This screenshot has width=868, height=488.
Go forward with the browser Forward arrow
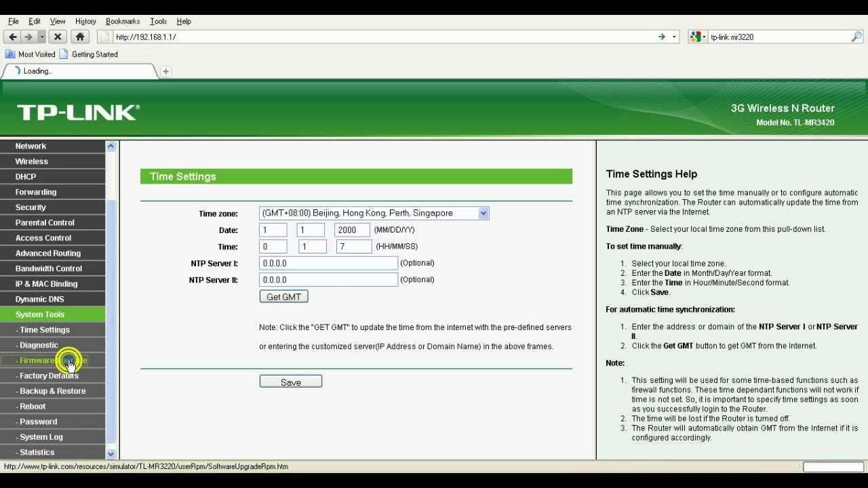pyautogui.click(x=28, y=37)
